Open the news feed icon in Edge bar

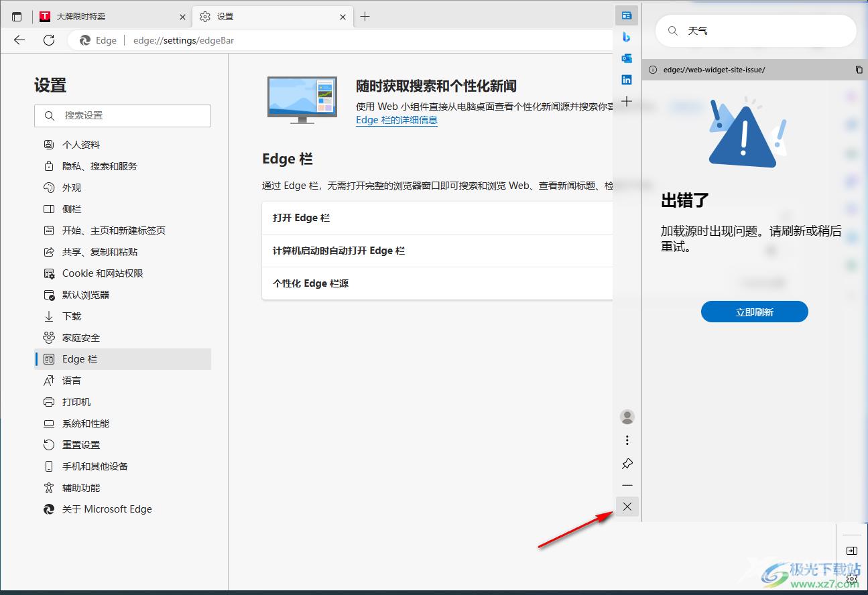click(x=627, y=15)
